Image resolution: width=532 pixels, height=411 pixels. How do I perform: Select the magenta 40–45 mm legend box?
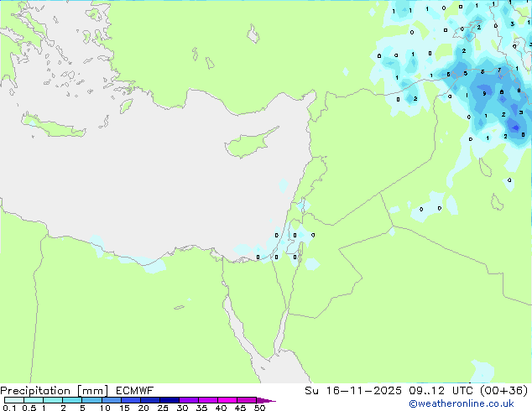click(x=227, y=400)
